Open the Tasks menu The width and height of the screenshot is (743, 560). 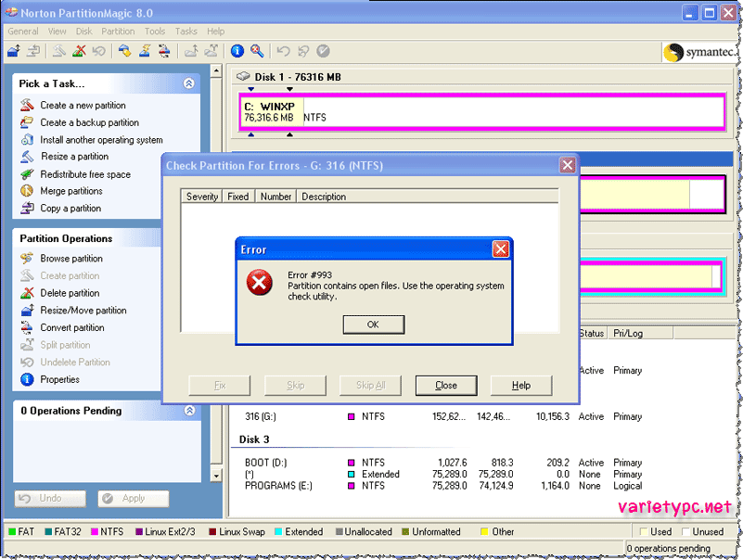pyautogui.click(x=186, y=32)
